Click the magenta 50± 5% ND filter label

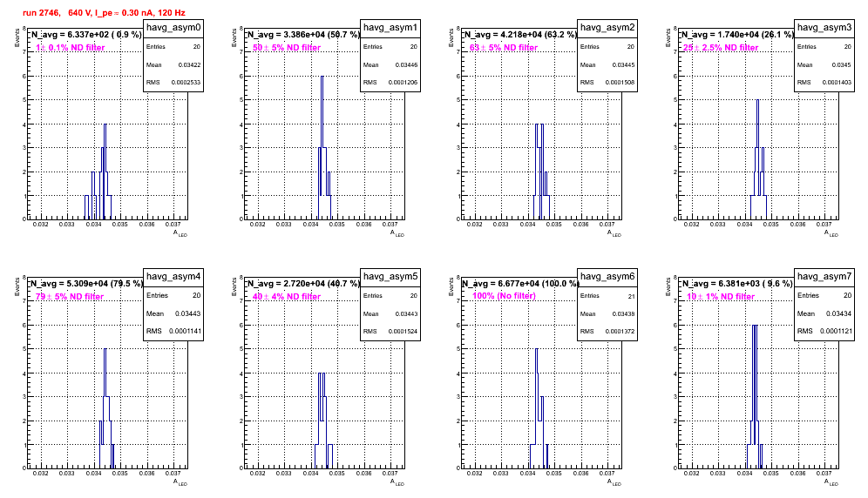[x=287, y=48]
